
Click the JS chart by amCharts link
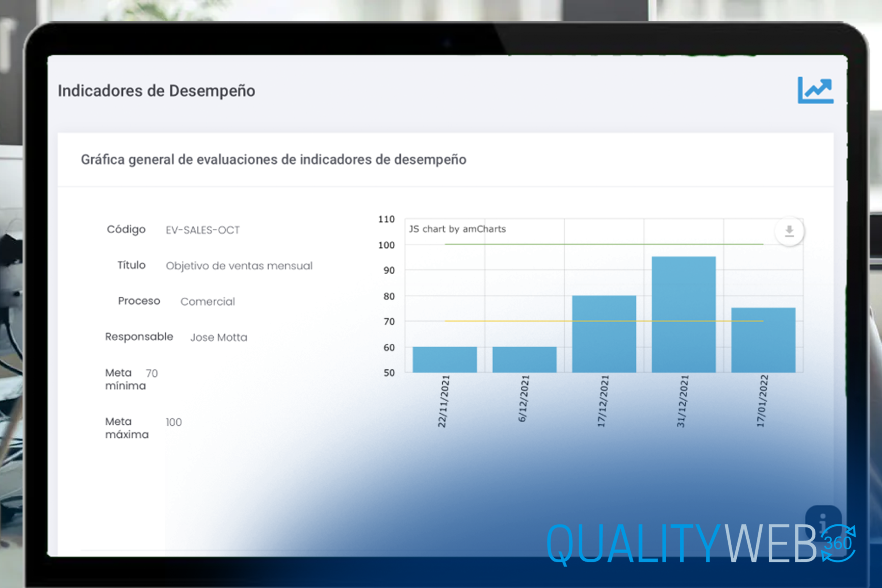(x=457, y=229)
